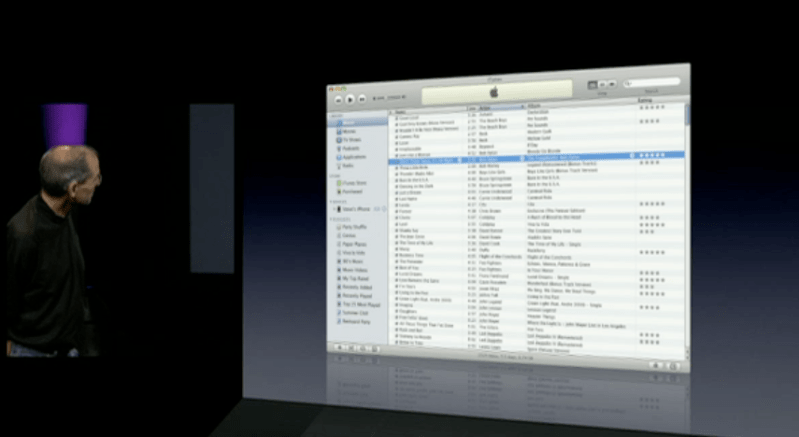
Task: Open Applications in the sidebar
Action: tap(353, 158)
